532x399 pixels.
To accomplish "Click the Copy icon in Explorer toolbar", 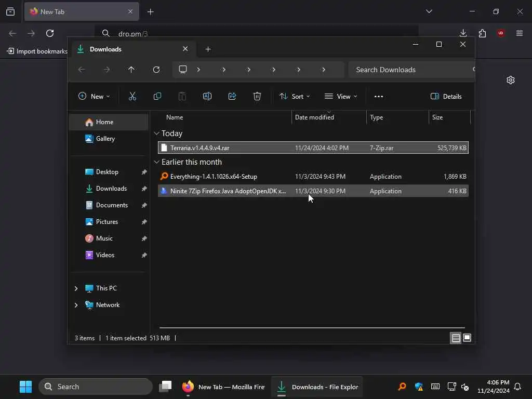I will [157, 96].
